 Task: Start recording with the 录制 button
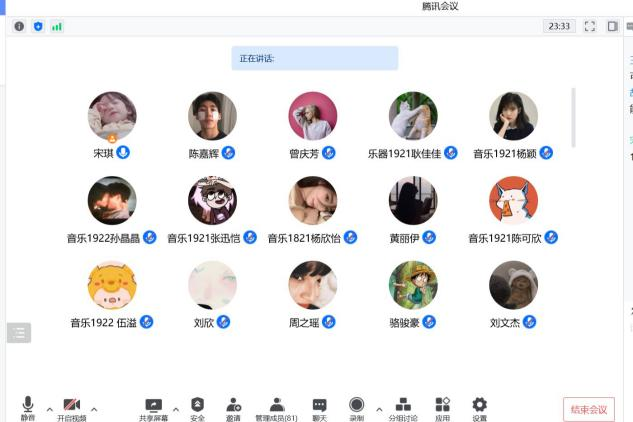(356, 409)
